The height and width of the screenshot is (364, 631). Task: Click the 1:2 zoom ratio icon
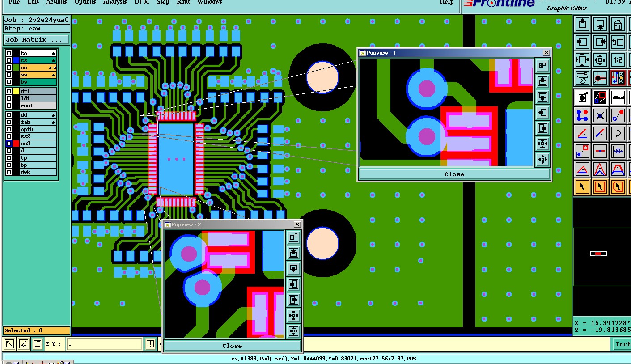pyautogui.click(x=618, y=60)
